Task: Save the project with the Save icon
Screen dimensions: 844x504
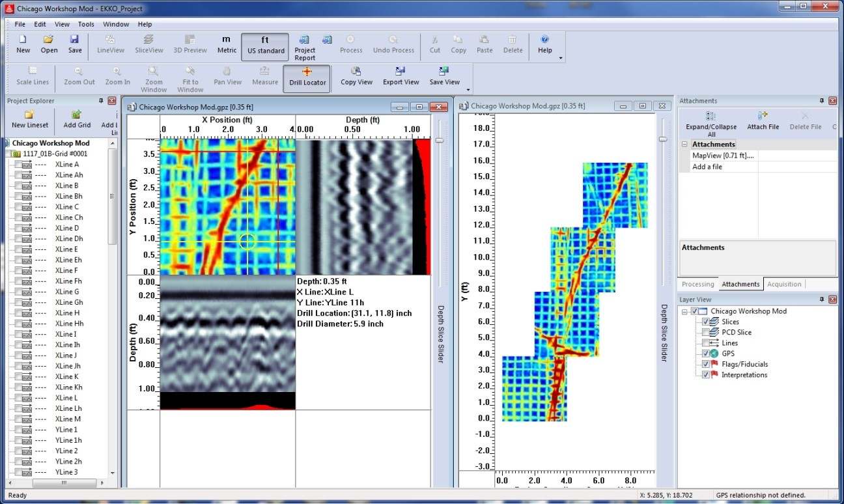Action: click(x=75, y=45)
